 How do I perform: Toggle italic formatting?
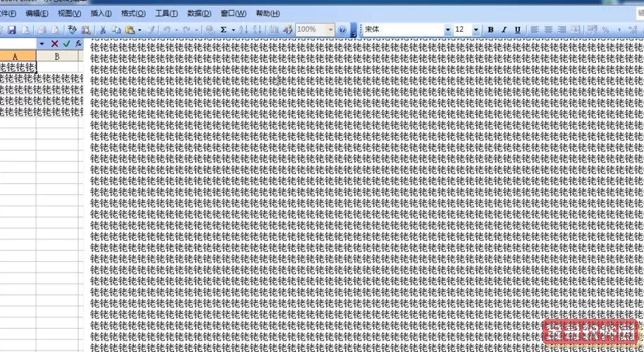(x=504, y=30)
